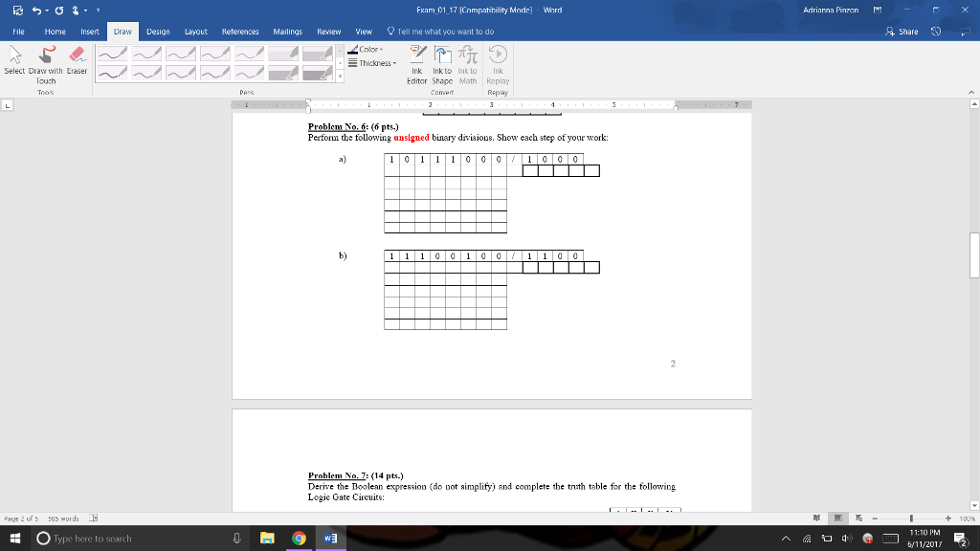Adjust the zoom slider handle

point(911,518)
